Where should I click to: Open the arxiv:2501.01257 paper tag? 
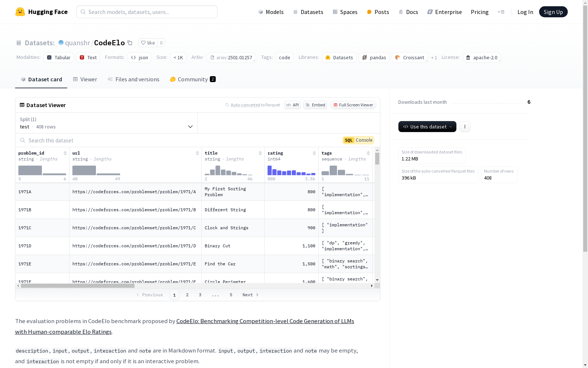point(231,57)
